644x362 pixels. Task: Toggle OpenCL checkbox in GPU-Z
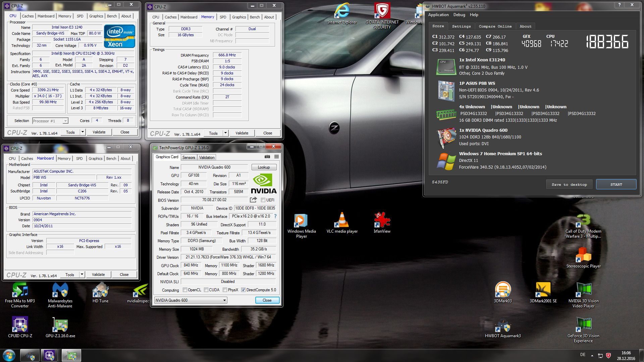click(x=185, y=290)
